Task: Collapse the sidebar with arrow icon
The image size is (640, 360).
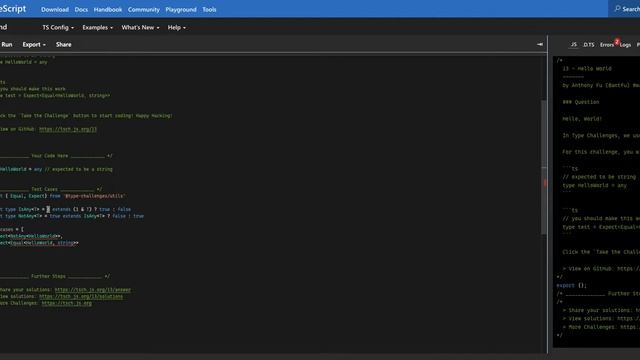Action: (540, 44)
